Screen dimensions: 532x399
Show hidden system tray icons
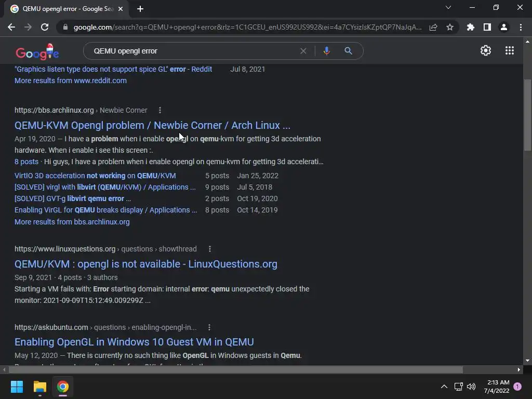[x=444, y=387]
